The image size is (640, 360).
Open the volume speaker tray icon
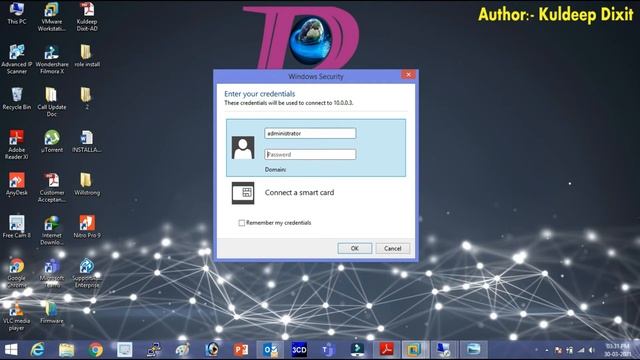(591, 350)
